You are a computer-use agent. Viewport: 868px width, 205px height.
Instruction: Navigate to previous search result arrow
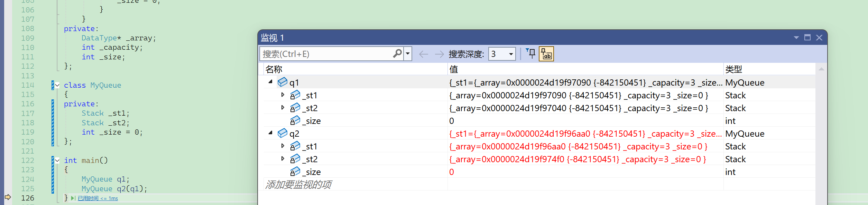(x=423, y=54)
